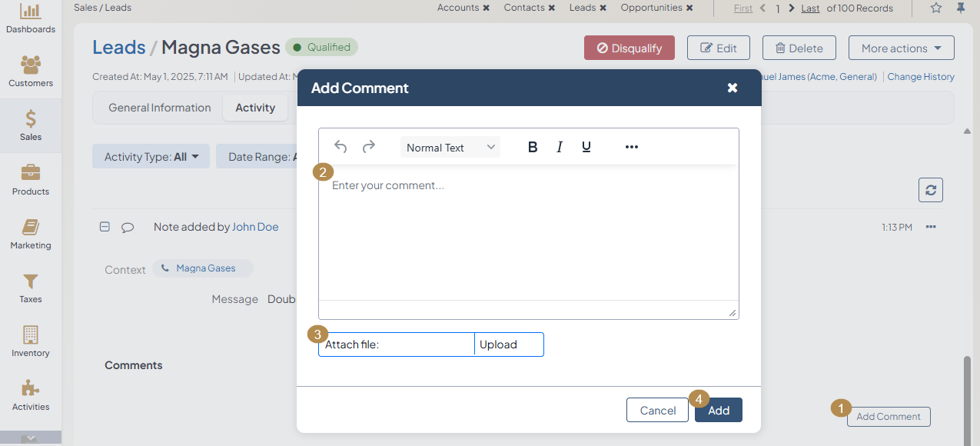Open the Normal Text style dropdown
980x446 pixels.
coord(450,147)
